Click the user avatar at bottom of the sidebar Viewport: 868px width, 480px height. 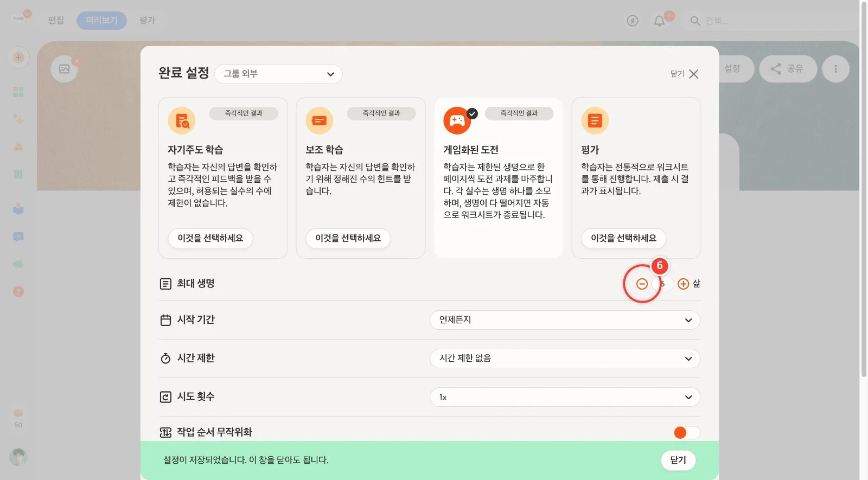pyautogui.click(x=18, y=457)
